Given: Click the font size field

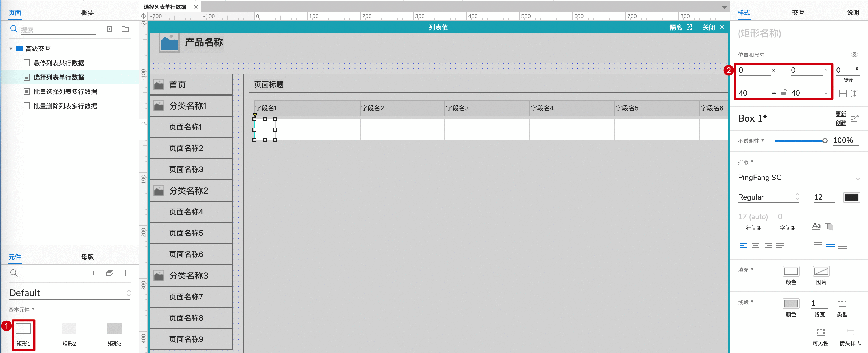Looking at the screenshot, I should [x=824, y=197].
